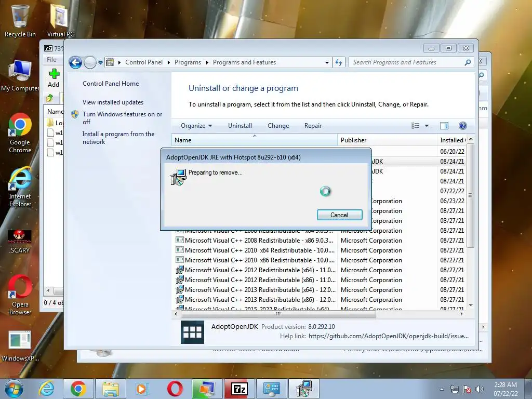Show hidden tray icons arrow
Viewport: 532px width, 399px height.
(442, 389)
